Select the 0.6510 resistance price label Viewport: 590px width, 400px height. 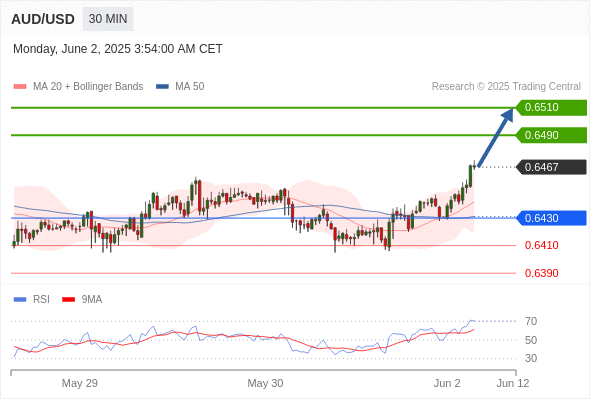click(551, 108)
